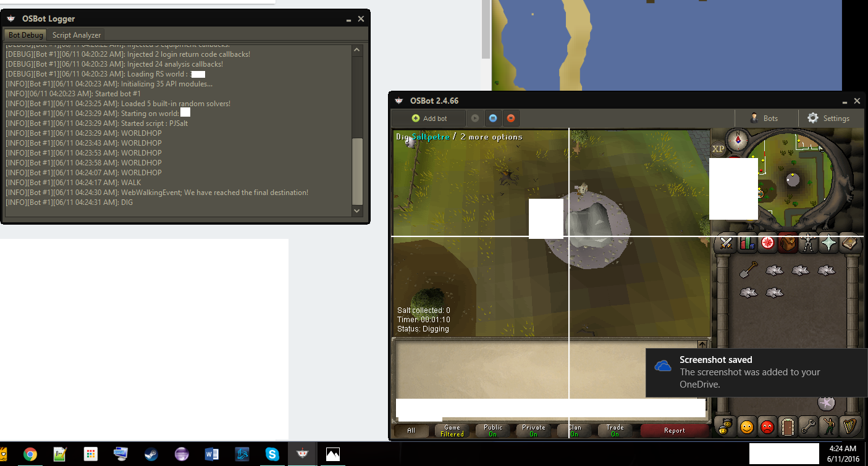Viewport: 868px width, 466px height.
Task: Click the spade in the inventory
Action: coord(749,270)
